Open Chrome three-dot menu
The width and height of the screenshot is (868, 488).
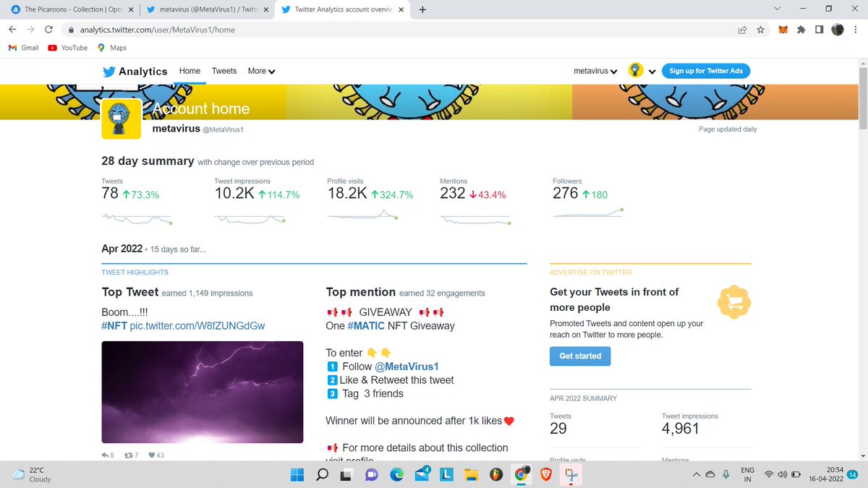(855, 30)
